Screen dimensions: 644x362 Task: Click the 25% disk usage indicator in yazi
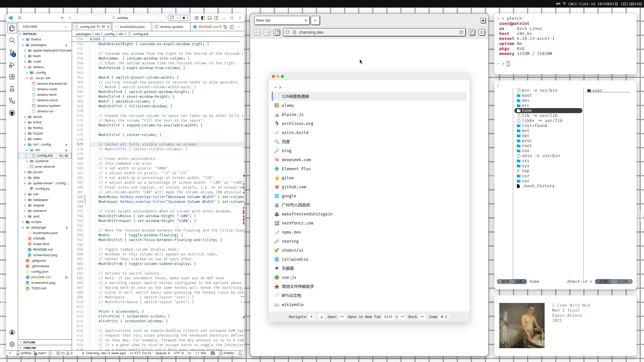click(604, 282)
